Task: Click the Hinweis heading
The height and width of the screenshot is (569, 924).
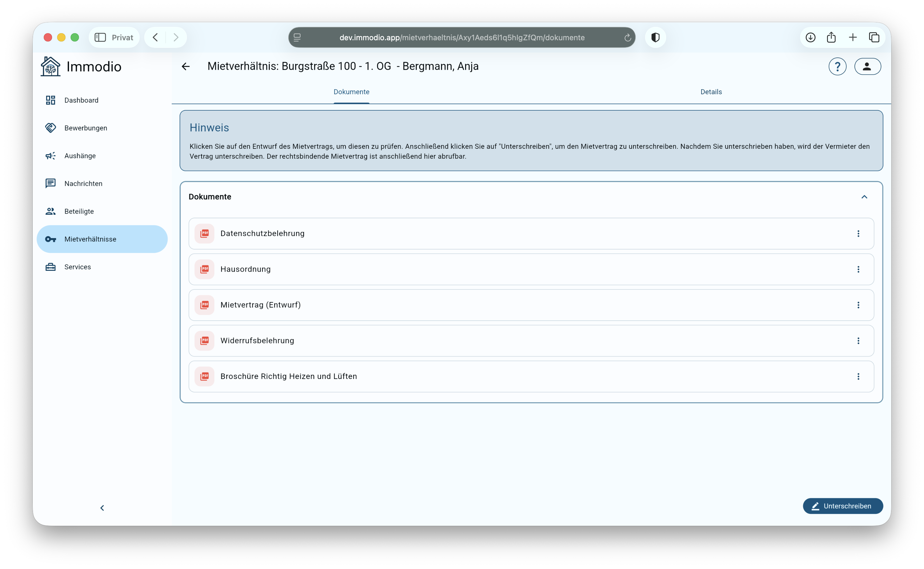Action: pos(209,128)
